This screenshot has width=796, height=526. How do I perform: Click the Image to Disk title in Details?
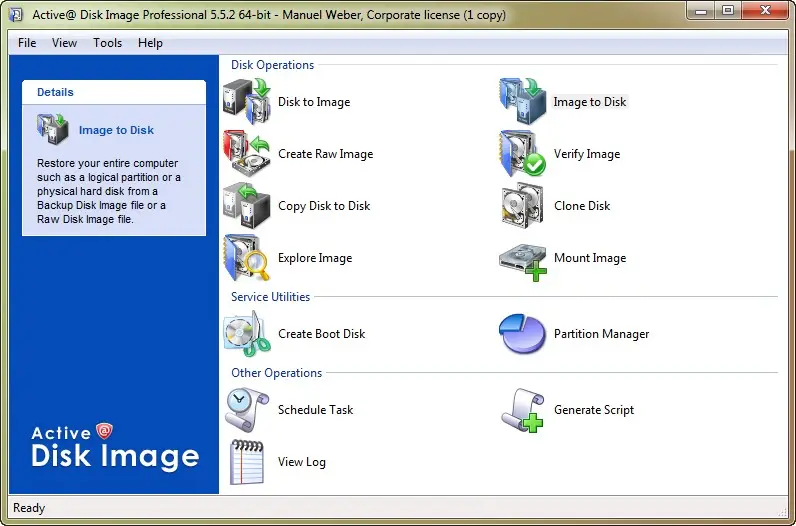pyautogui.click(x=116, y=130)
